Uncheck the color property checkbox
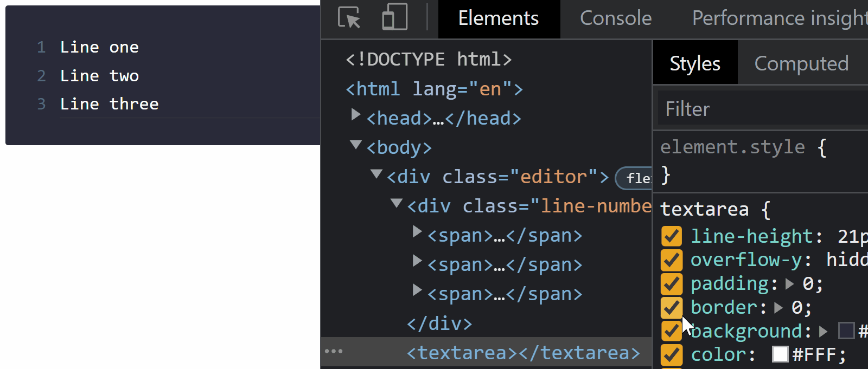Viewport: 868px width, 369px height. click(671, 355)
